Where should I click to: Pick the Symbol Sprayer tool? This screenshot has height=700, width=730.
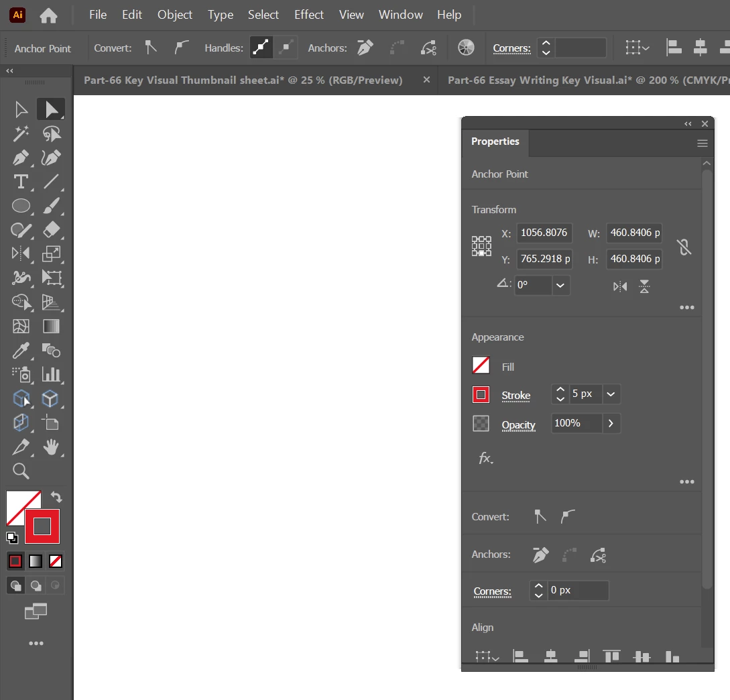point(21,374)
